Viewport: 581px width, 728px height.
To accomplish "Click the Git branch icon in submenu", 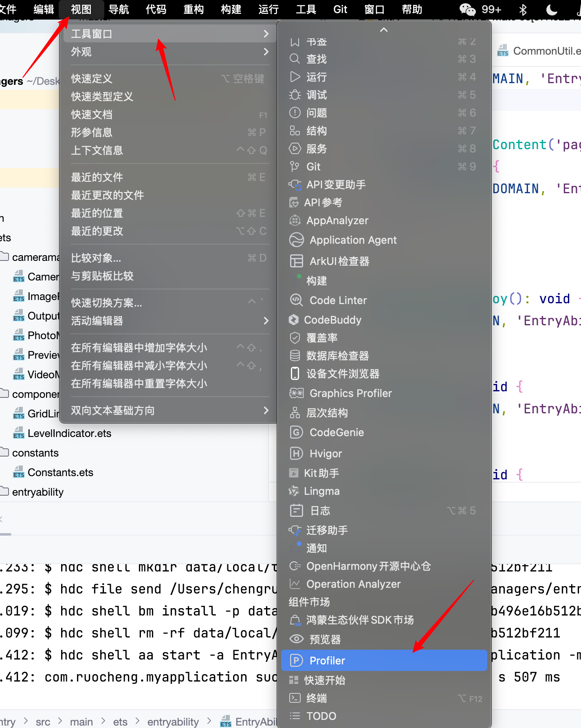I will point(295,167).
